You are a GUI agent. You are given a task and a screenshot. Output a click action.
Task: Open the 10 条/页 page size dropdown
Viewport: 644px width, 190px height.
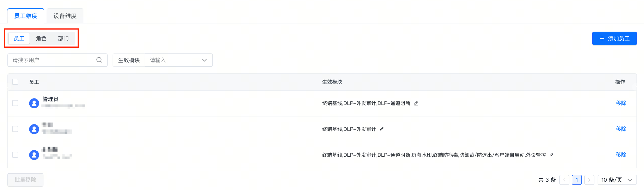(617, 180)
